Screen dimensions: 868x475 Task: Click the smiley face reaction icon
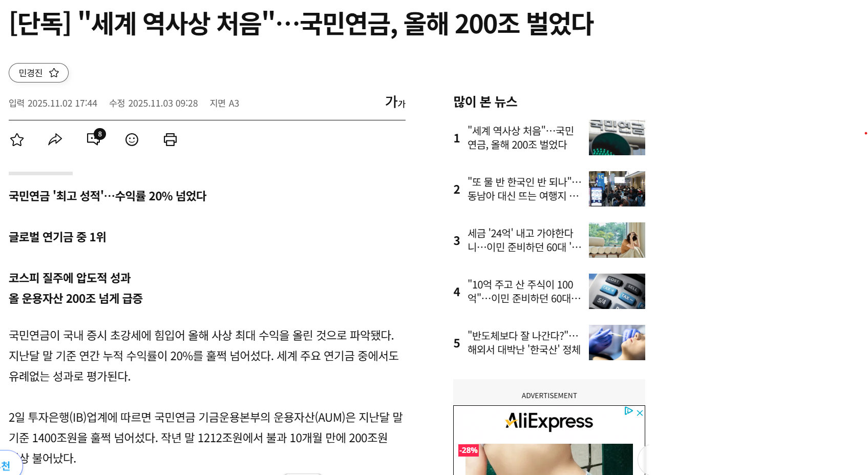132,139
